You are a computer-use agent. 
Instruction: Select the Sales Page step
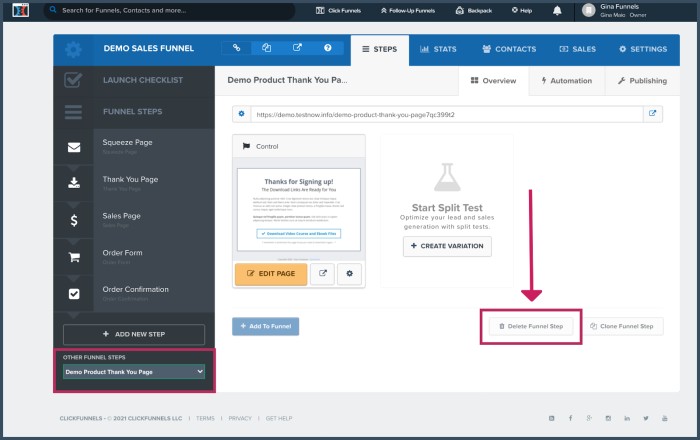coord(134,220)
